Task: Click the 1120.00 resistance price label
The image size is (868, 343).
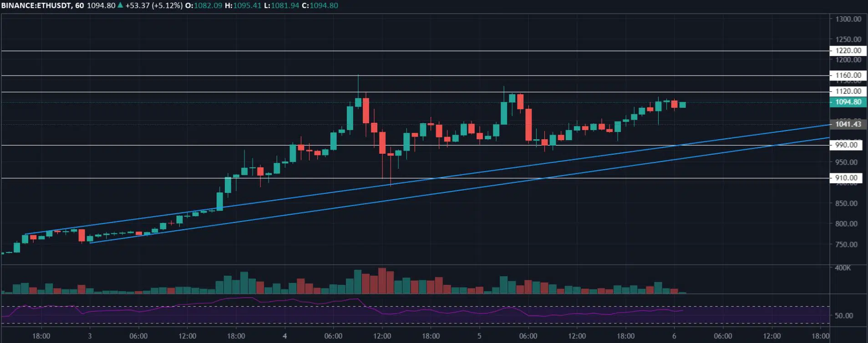Action: 848,91
